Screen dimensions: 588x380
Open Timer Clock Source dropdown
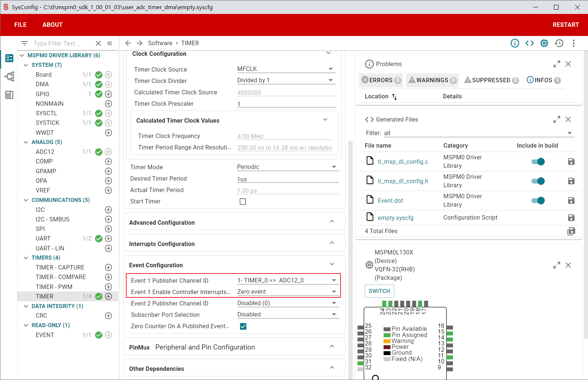click(x=286, y=69)
